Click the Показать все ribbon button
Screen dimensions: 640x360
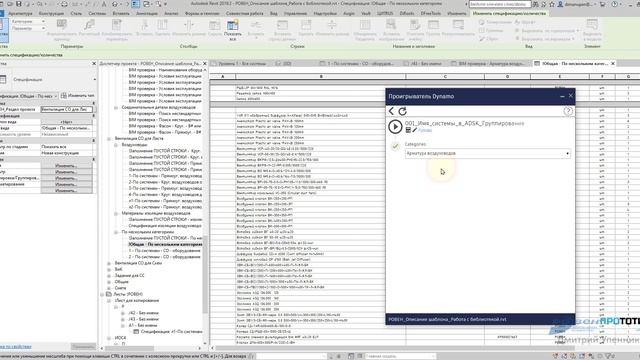[233, 30]
